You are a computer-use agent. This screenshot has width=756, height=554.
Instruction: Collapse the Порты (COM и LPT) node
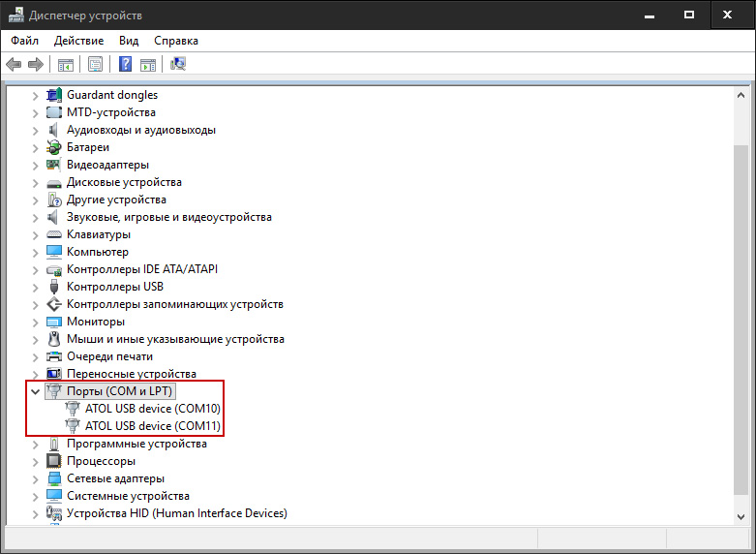pyautogui.click(x=35, y=391)
